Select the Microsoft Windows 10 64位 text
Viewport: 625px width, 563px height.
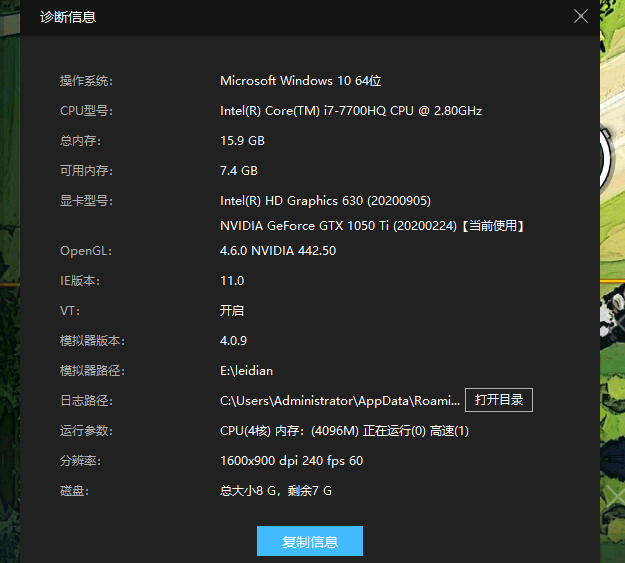click(x=301, y=80)
